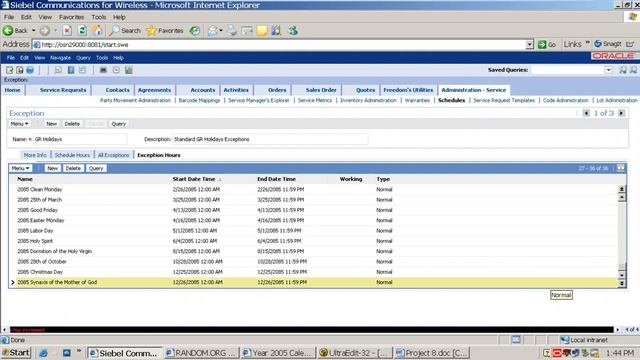Open IE Search
The image size is (640, 360).
click(x=125, y=31)
